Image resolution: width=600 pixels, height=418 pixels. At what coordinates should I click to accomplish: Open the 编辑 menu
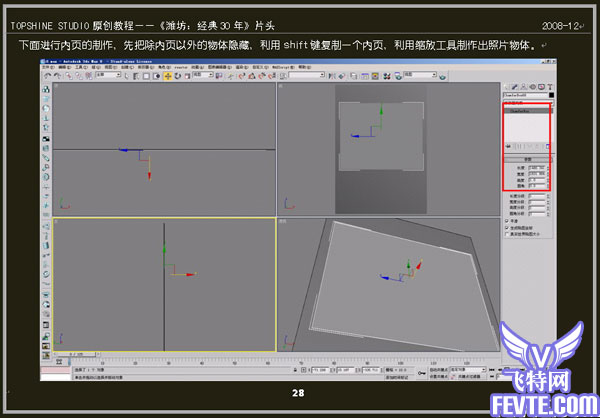coord(64,67)
